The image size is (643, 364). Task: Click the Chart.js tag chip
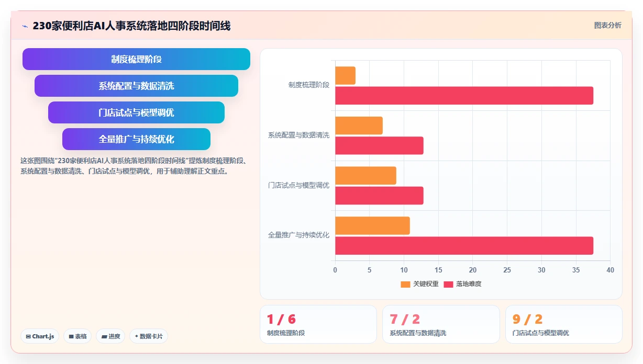pos(40,336)
